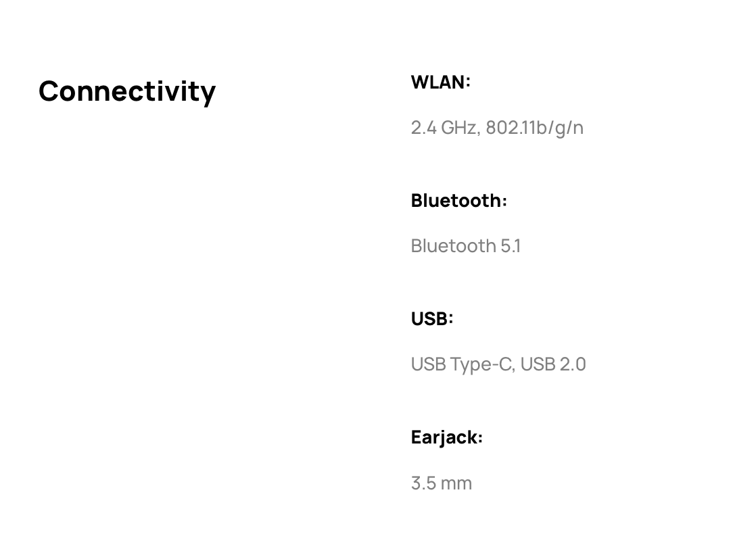Click the 5.1 Bluetooth version number
Image resolution: width=756 pixels, height=553 pixels.
[511, 245]
